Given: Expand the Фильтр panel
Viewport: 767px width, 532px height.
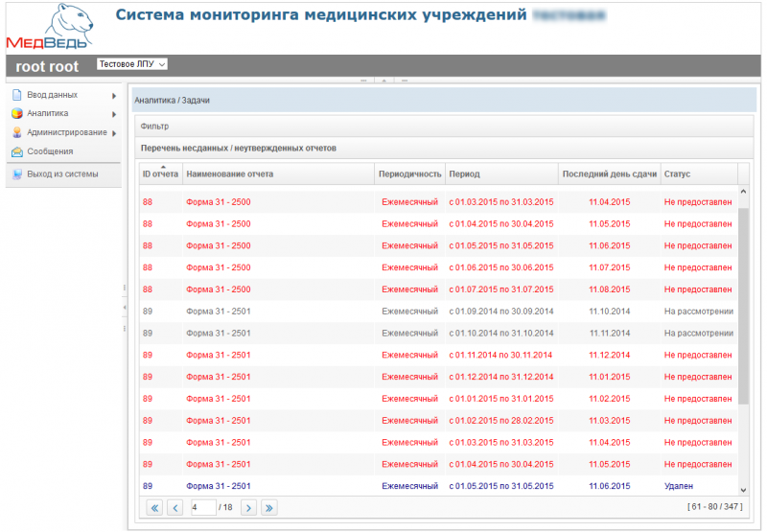Looking at the screenshot, I should click(x=444, y=127).
